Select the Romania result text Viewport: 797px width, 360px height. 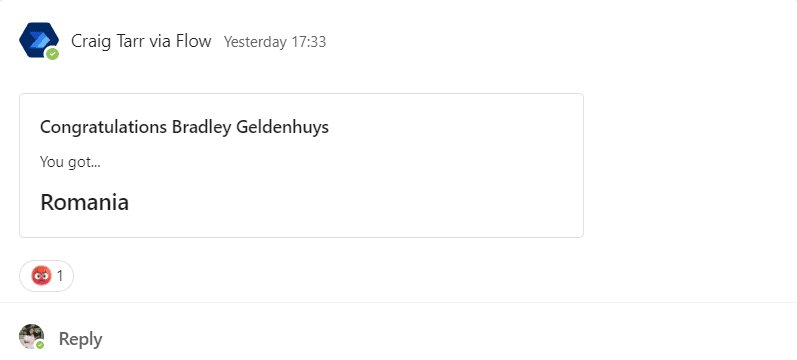coord(84,202)
